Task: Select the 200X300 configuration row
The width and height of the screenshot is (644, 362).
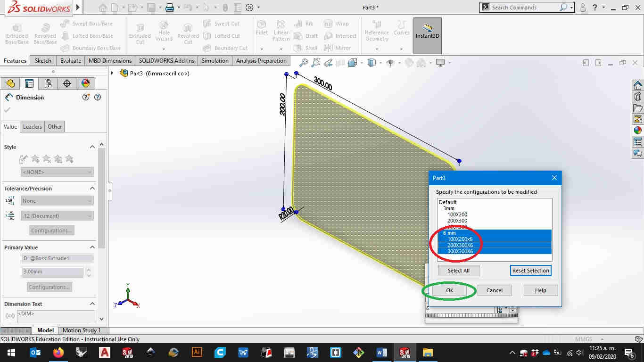Action: click(x=457, y=221)
